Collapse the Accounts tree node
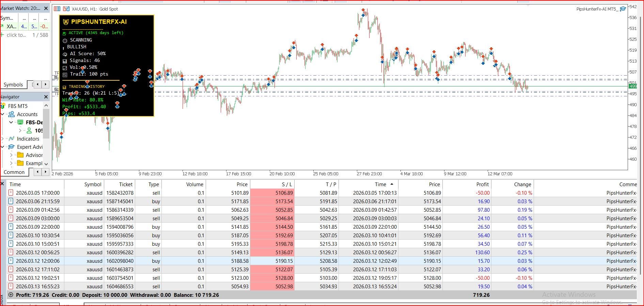Viewport: 644px width, 306px height. 3,114
